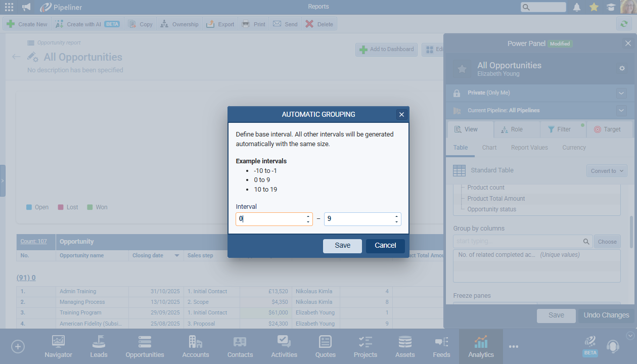Go to Accounts in bottom navigation
The image size is (637, 364).
(x=196, y=347)
